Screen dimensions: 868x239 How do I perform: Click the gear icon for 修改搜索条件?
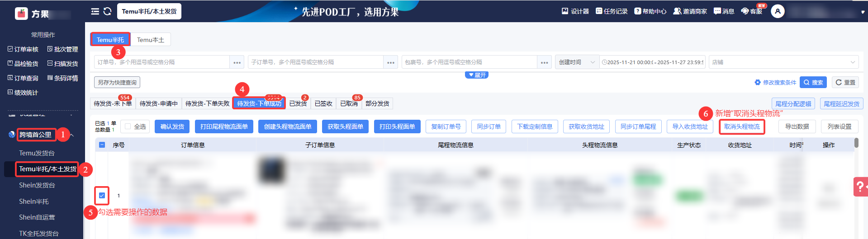coord(758,82)
